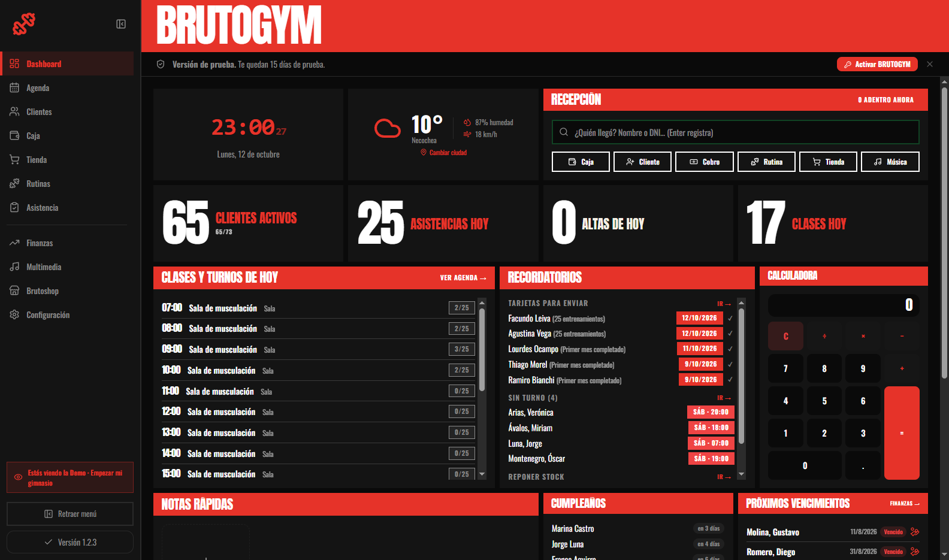
Task: Mark Thiago Morel's reminder as done
Action: pos(730,364)
